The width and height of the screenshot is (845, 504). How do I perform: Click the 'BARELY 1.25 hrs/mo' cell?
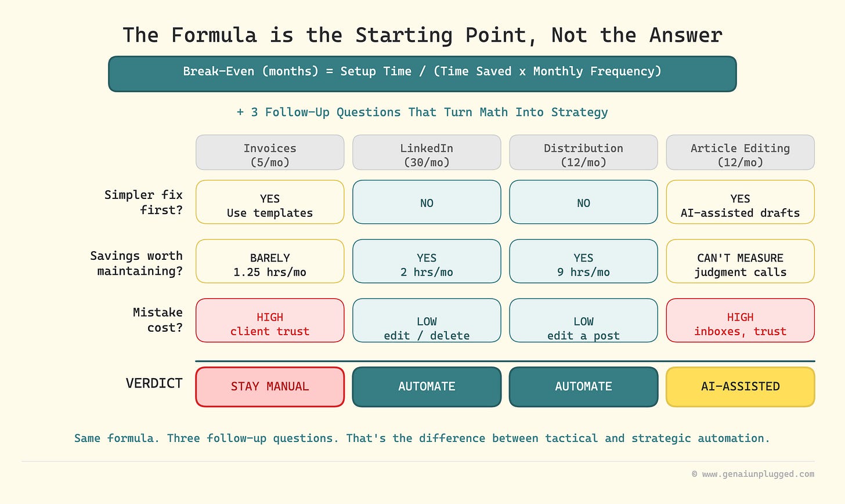tap(270, 261)
